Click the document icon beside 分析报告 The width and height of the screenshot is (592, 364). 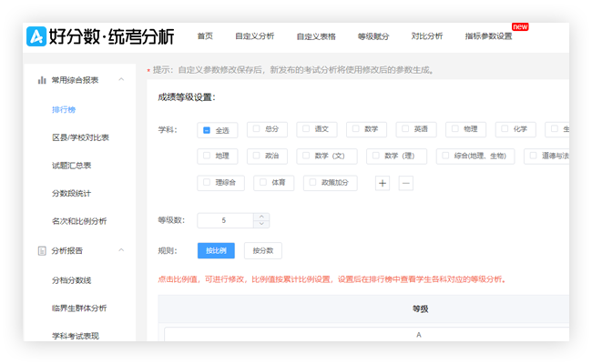tap(42, 250)
